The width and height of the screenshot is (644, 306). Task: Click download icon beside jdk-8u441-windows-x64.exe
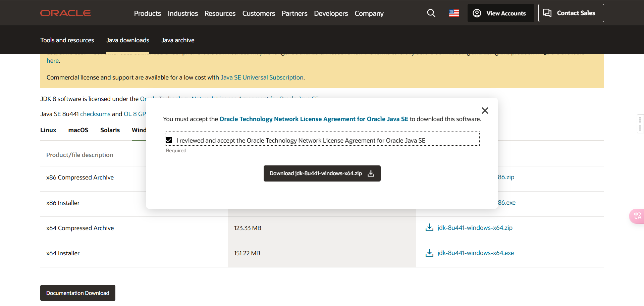429,253
